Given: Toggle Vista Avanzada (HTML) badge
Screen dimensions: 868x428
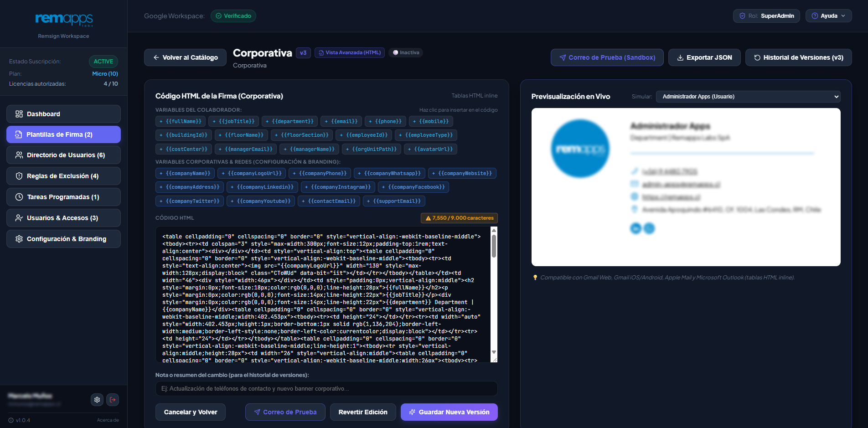Looking at the screenshot, I should pyautogui.click(x=350, y=53).
